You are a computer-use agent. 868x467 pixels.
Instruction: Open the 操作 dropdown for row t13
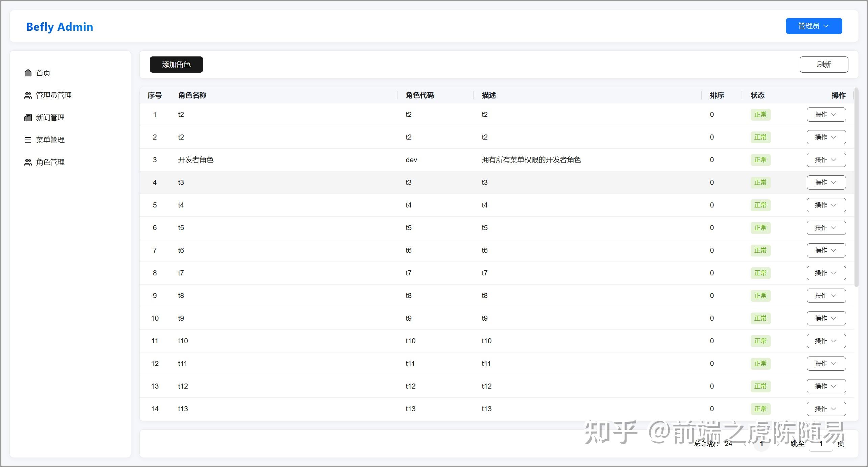pos(826,409)
